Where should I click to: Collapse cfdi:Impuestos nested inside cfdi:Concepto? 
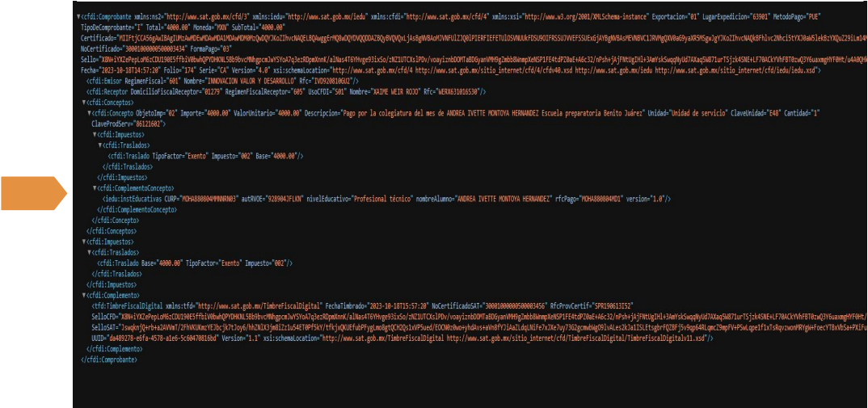pyautogui.click(x=94, y=134)
